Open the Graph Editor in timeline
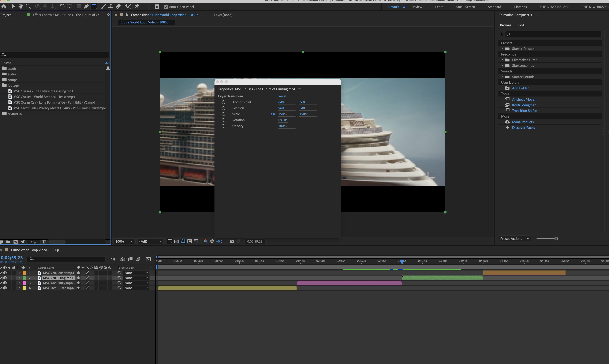This screenshot has width=609, height=364. click(x=148, y=259)
